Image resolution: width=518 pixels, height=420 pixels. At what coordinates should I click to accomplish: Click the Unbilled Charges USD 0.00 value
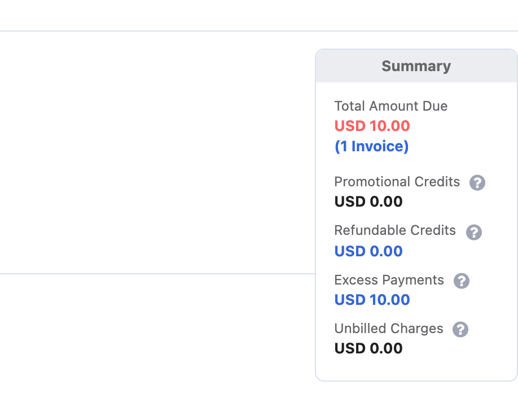(368, 348)
